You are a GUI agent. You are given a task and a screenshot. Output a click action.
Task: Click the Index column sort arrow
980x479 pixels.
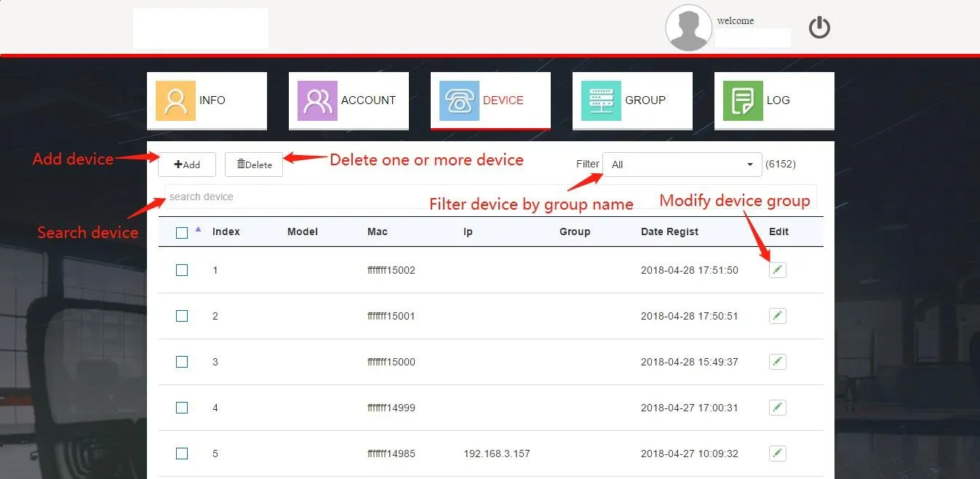point(198,229)
